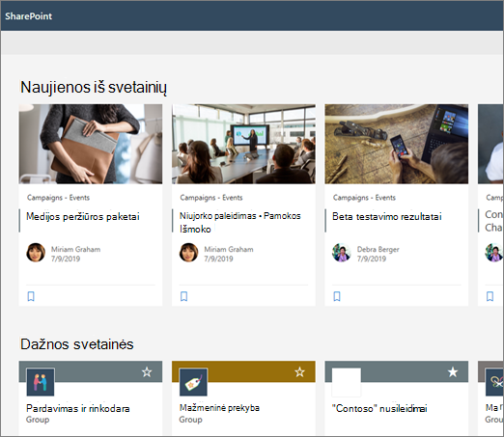This screenshot has height=437, width=504.
Task: Open Medijos peržiūros paketai news title
Action: point(83,216)
